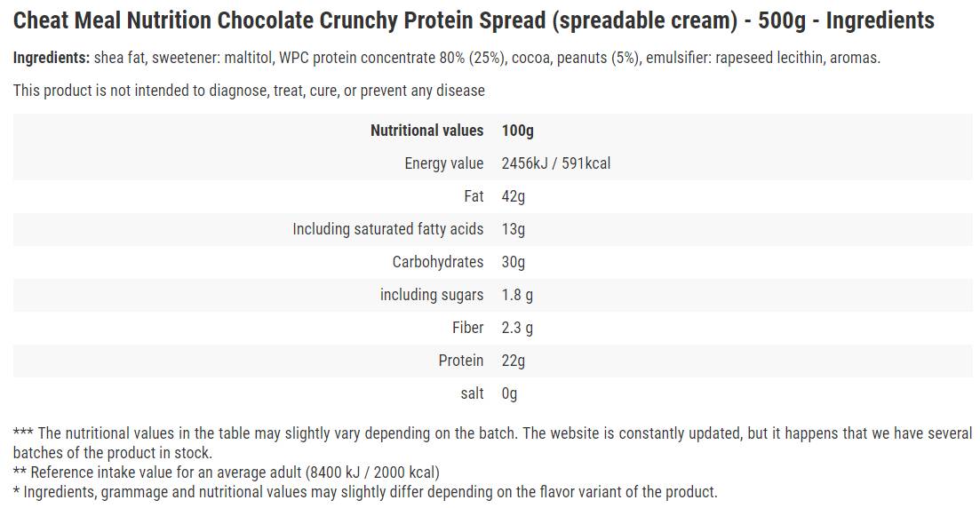980x508 pixels.
Task: Click the "Energy value" row label
Action: click(443, 163)
